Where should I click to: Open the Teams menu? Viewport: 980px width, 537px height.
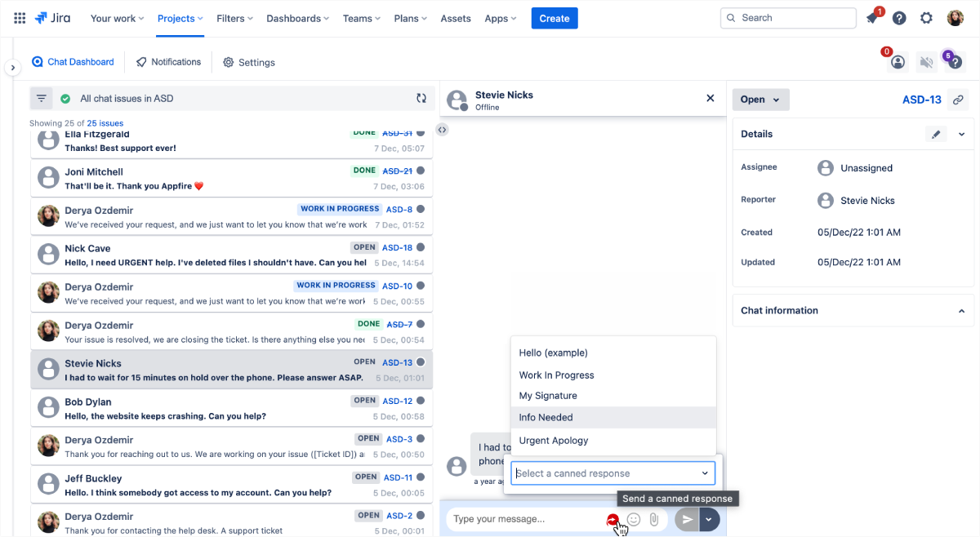(363, 18)
